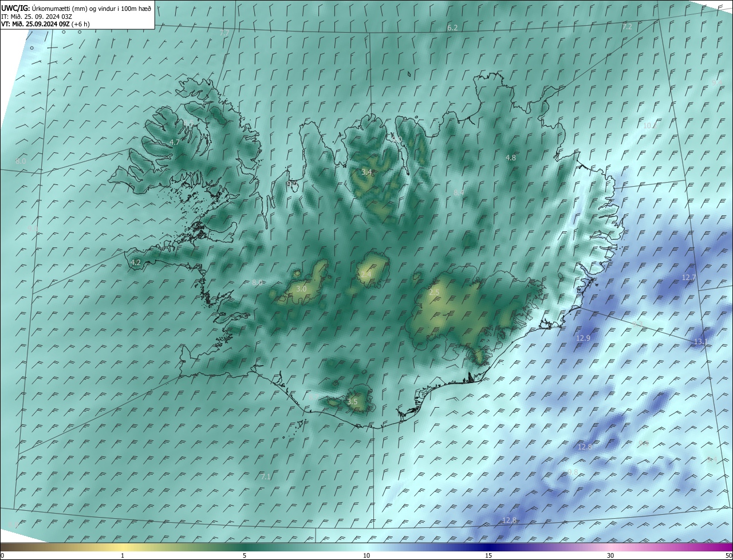Click the 2.5 value label on the map

pos(434,293)
